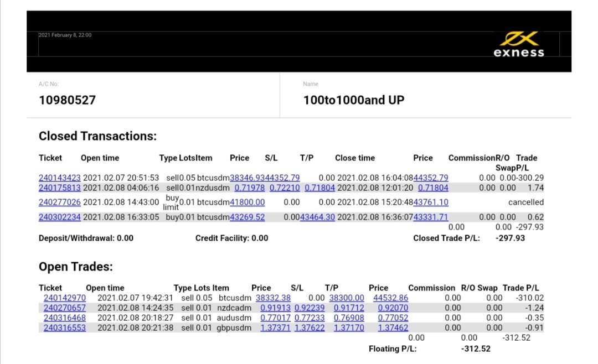
Task: Open ticket link 240277026
Action: coord(59,202)
